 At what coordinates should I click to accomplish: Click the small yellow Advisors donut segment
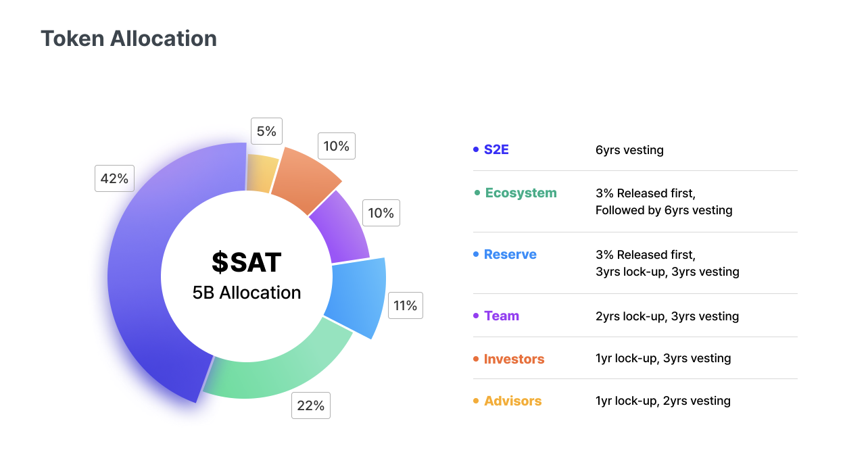pyautogui.click(x=261, y=172)
